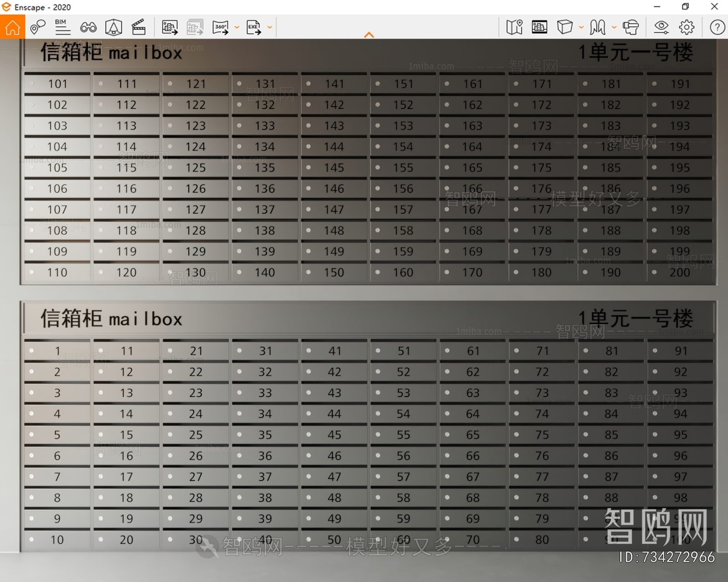Click the two-point perspective projection icon

[597, 27]
